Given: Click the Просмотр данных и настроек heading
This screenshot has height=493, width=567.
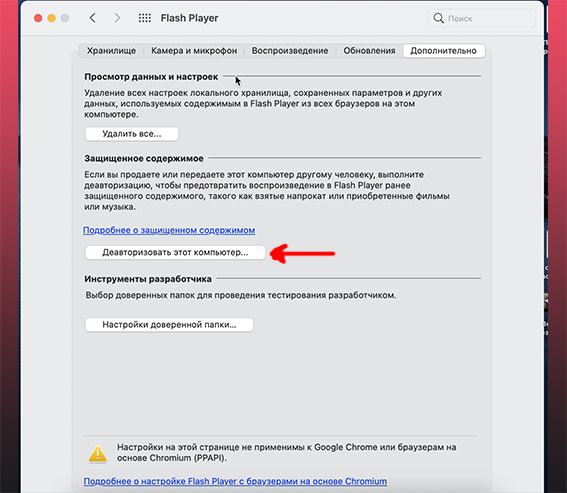Looking at the screenshot, I should tap(151, 77).
